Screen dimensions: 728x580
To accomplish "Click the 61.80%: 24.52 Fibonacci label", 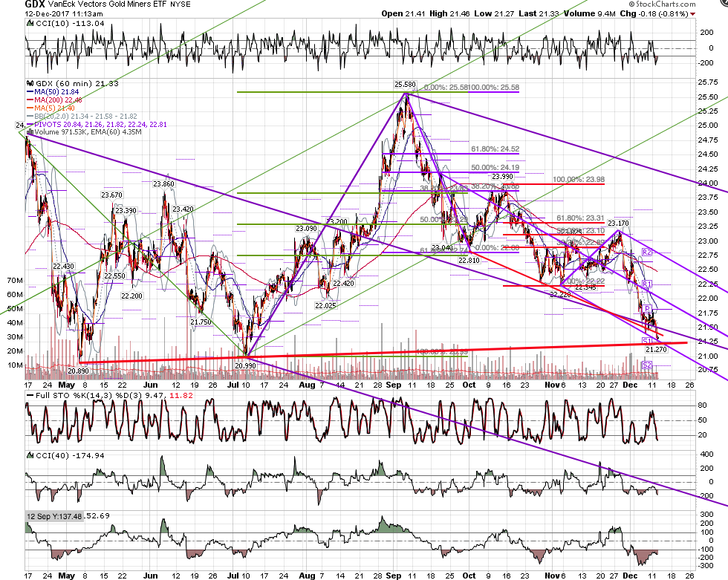I will point(495,149).
